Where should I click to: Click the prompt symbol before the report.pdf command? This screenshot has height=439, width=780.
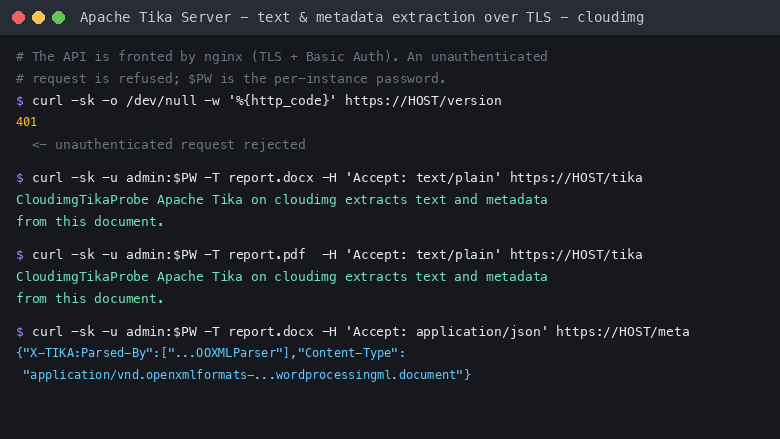tap(20, 255)
